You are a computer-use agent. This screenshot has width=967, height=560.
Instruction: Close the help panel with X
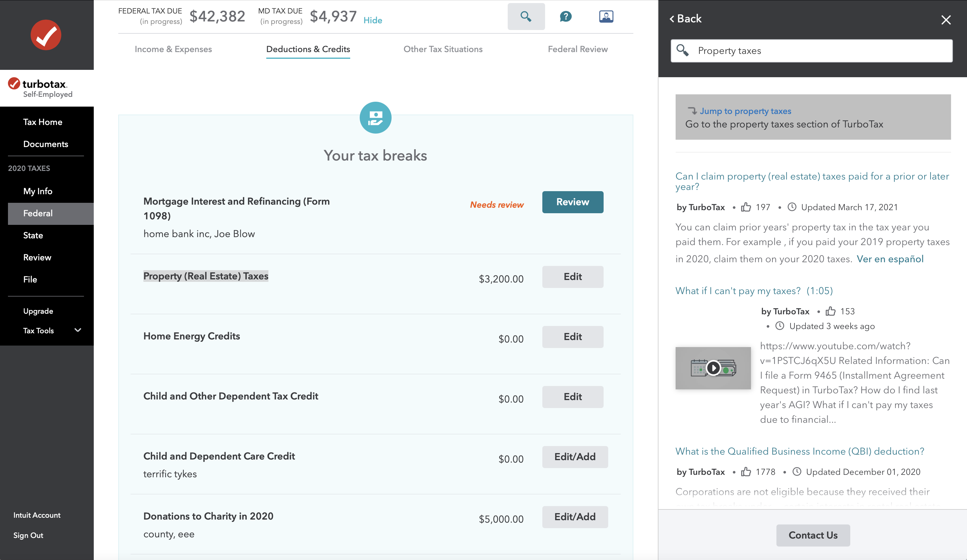pos(946,20)
